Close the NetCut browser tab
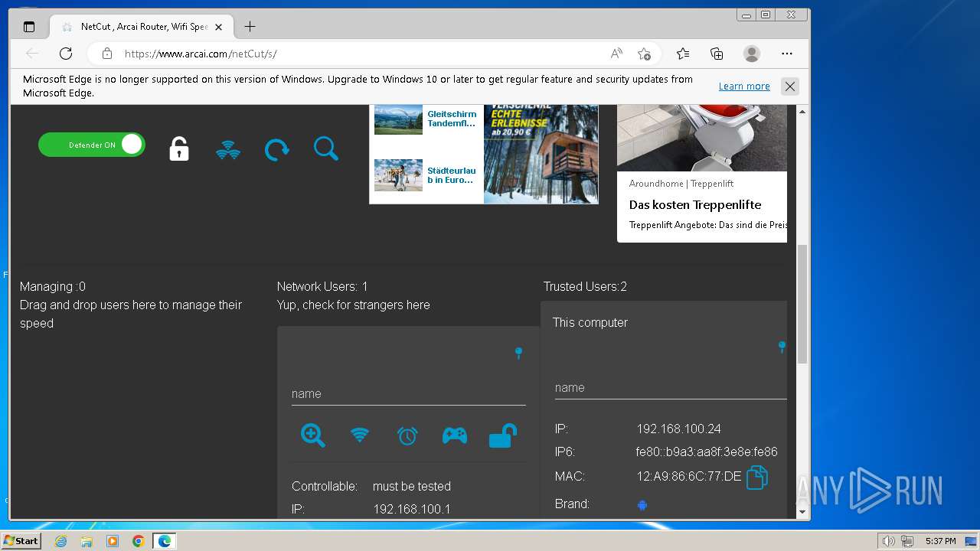The width and height of the screenshot is (980, 551). click(x=218, y=27)
